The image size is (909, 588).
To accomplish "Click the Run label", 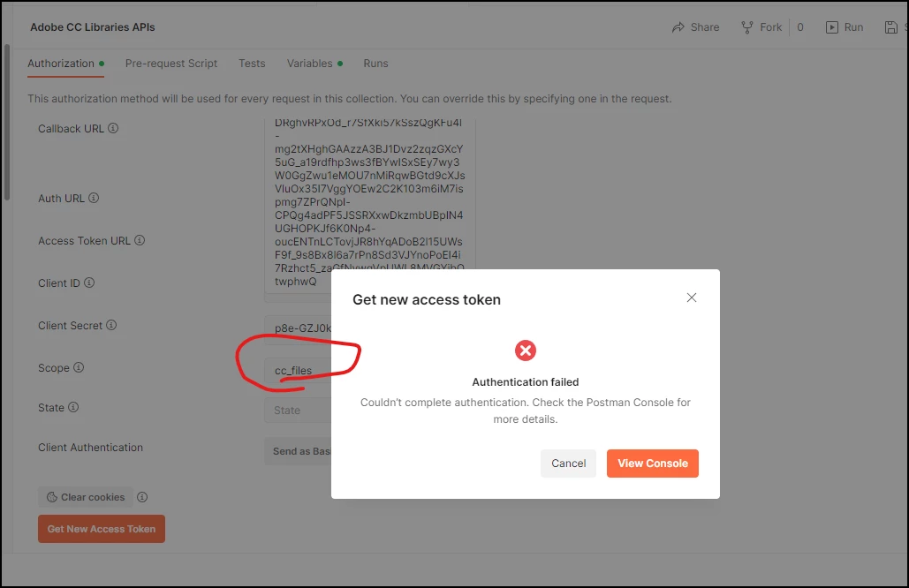I will 853,27.
